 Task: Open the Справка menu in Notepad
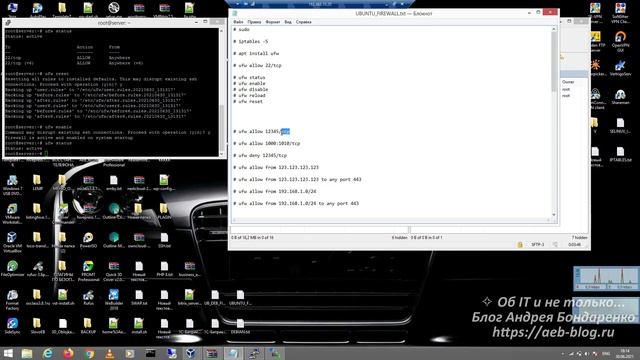point(303,22)
